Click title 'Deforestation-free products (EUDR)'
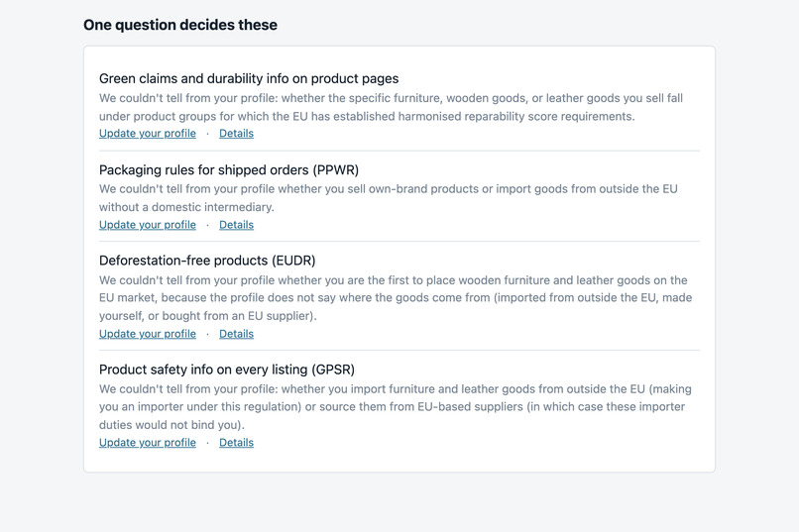The image size is (799, 532). (207, 261)
